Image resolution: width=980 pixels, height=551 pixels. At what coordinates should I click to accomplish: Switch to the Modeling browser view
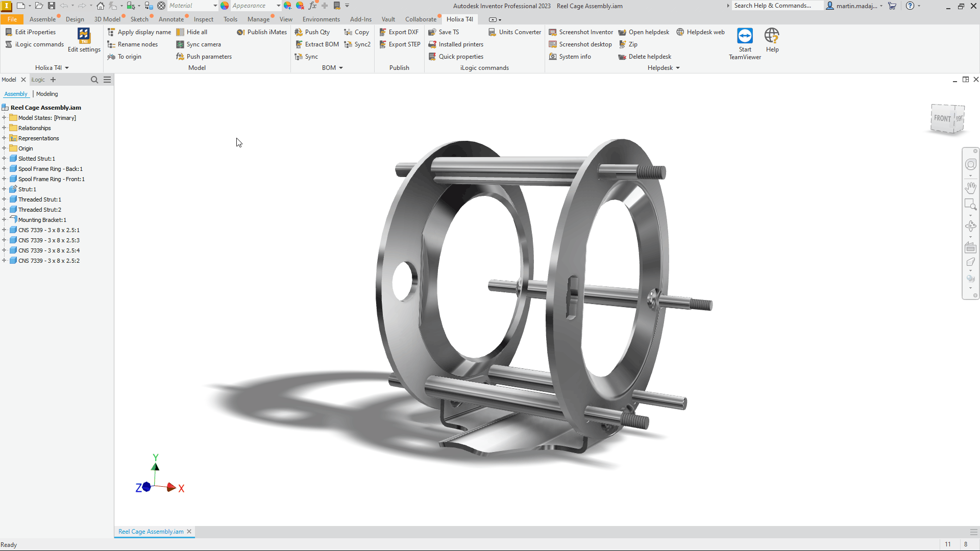pos(47,94)
